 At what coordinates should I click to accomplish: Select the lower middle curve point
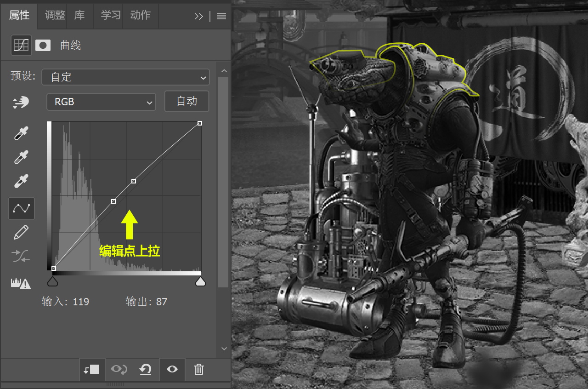(x=113, y=201)
